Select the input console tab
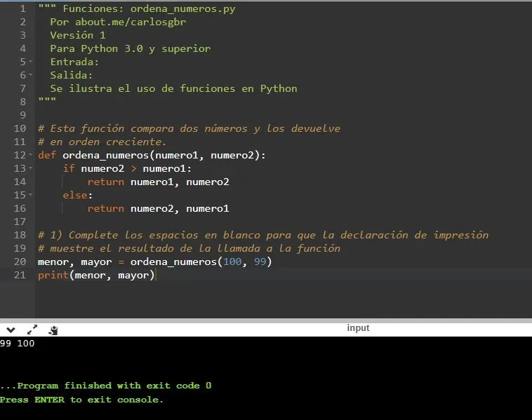Viewport: 532px width, 420px height. (x=358, y=328)
